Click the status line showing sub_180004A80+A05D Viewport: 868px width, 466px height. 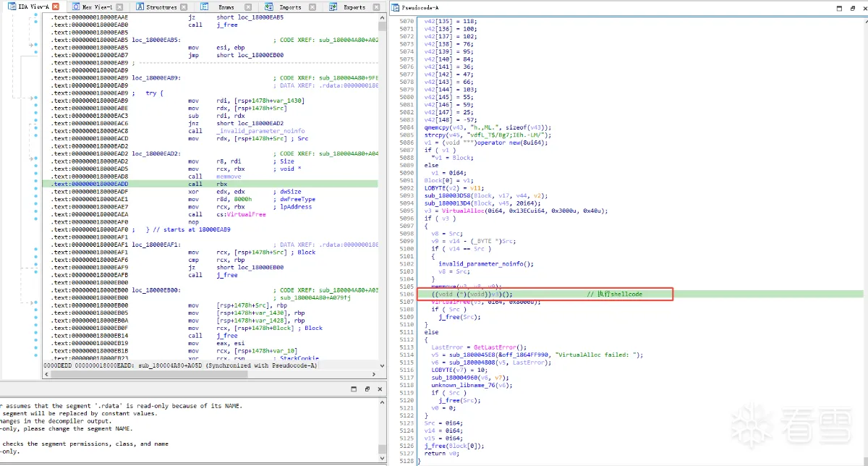(x=181, y=365)
